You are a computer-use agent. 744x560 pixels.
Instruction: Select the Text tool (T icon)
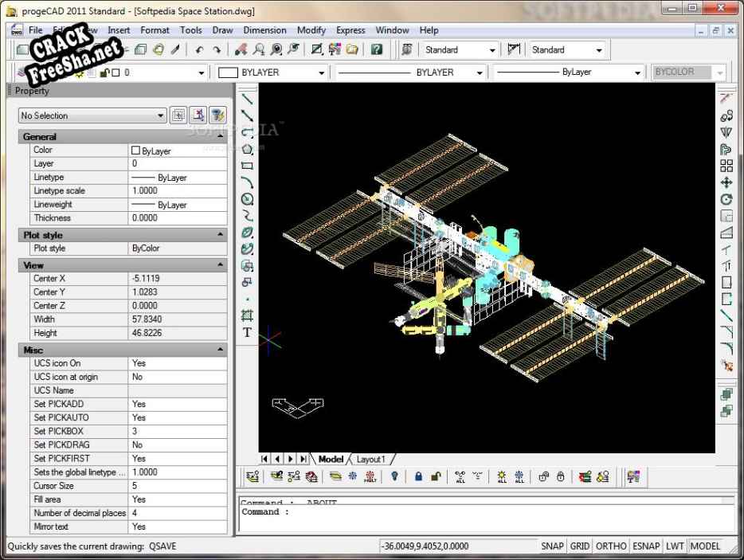[x=247, y=333]
